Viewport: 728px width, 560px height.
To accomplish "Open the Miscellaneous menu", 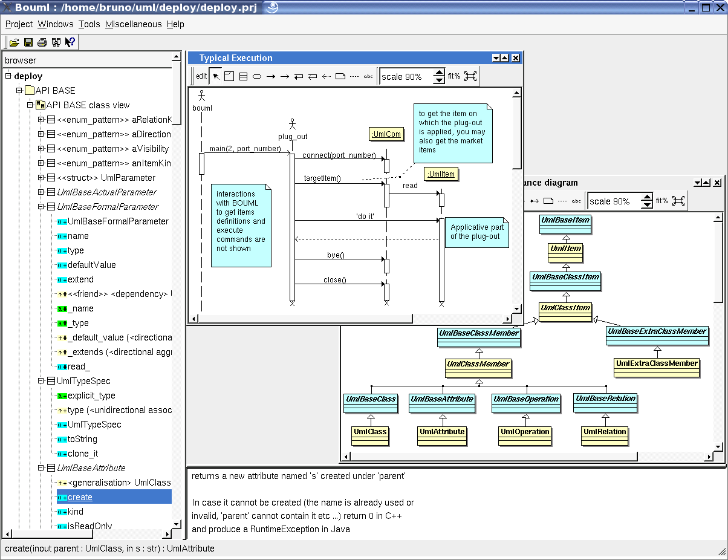I will [133, 24].
